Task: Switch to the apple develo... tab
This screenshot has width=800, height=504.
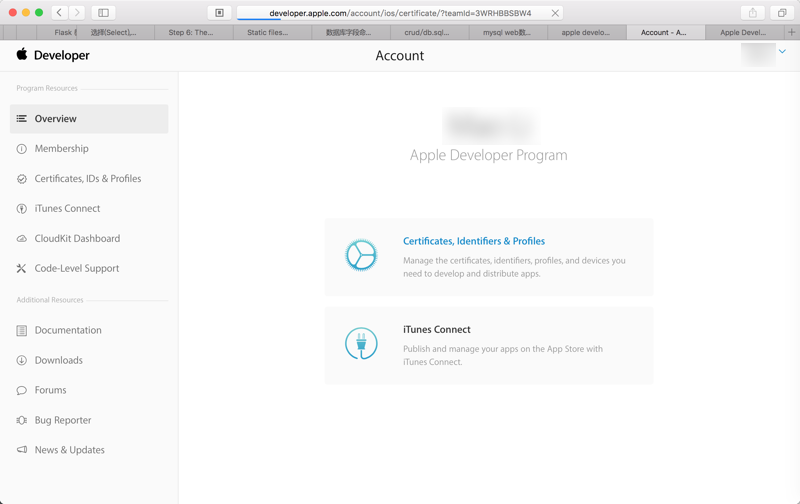Action: [x=587, y=32]
